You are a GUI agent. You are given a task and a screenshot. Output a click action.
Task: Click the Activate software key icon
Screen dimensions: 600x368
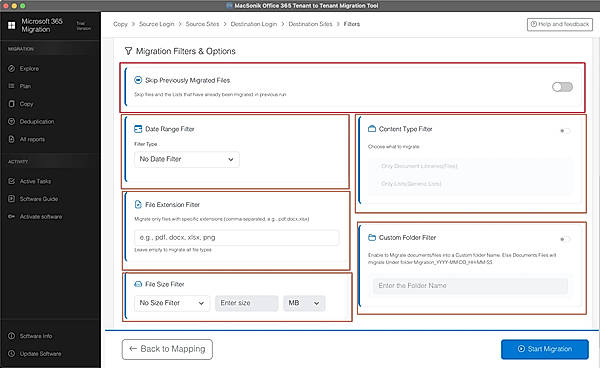11,216
